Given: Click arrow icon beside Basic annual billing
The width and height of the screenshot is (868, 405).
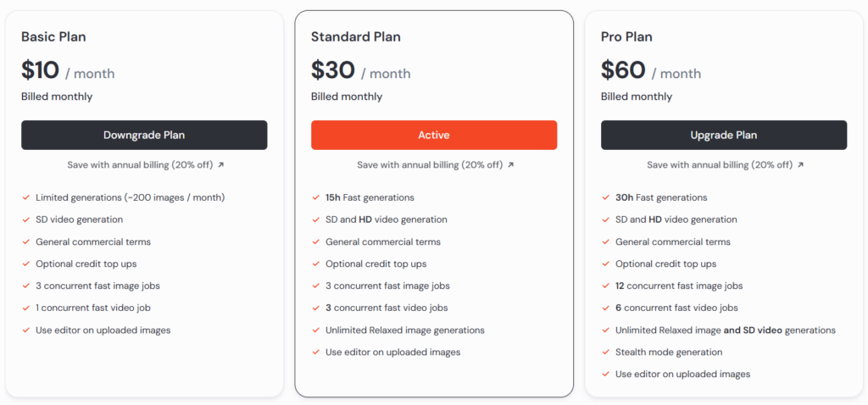Looking at the screenshot, I should 221,165.
